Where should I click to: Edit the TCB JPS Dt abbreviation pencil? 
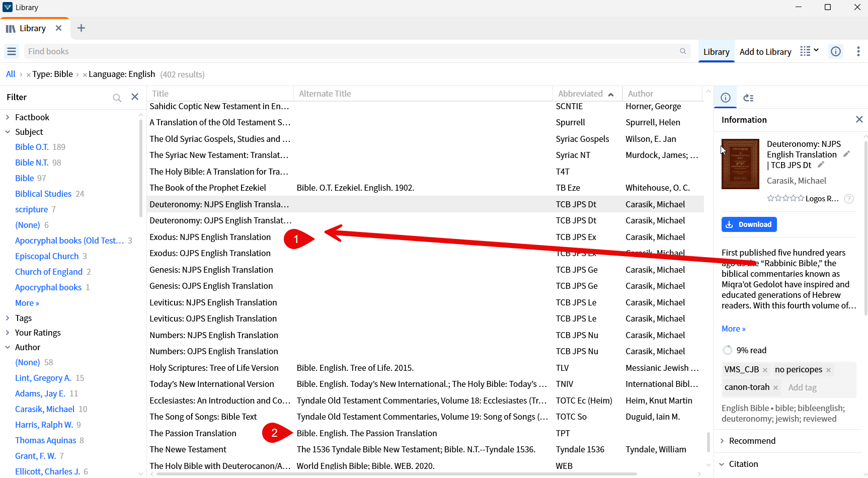click(821, 165)
